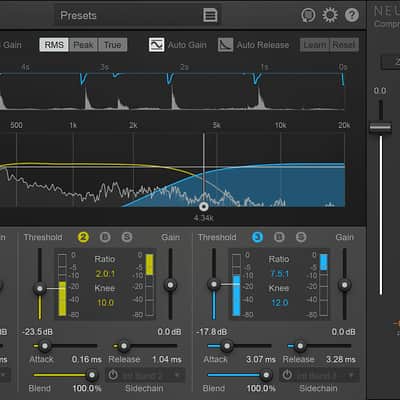Open the undo history icon
This screenshot has width=400, height=400.
308,15
